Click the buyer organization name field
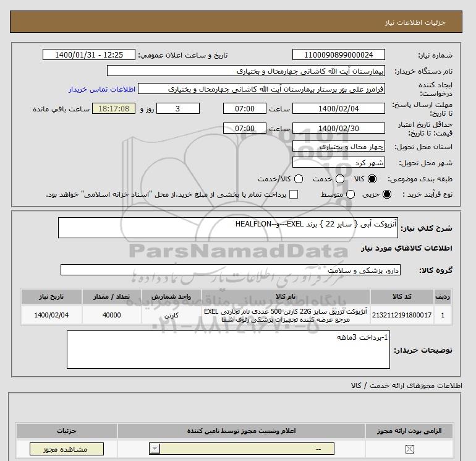The height and width of the screenshot is (461, 476). (246, 71)
